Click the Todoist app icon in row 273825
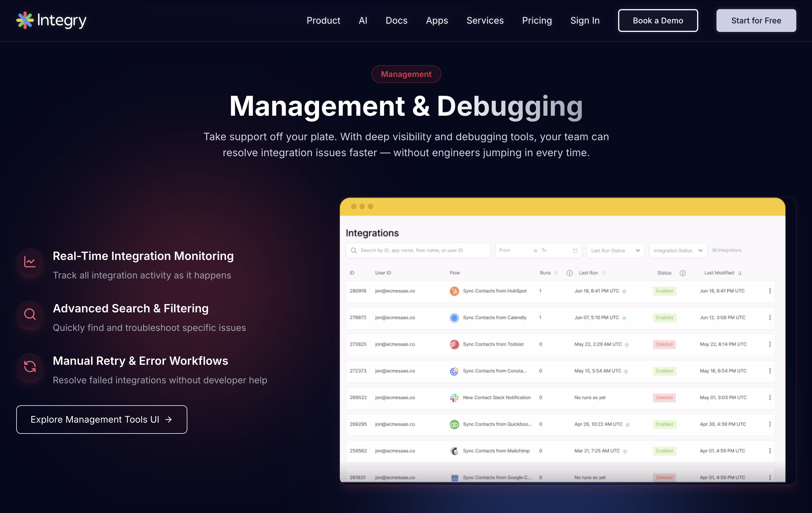812x513 pixels. [x=454, y=344]
